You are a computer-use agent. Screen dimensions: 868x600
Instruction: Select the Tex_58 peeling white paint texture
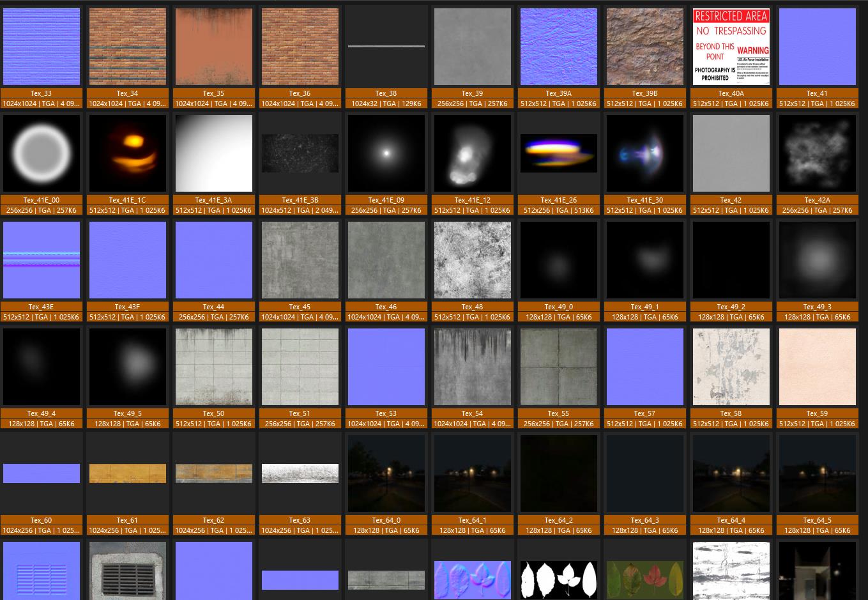731,367
